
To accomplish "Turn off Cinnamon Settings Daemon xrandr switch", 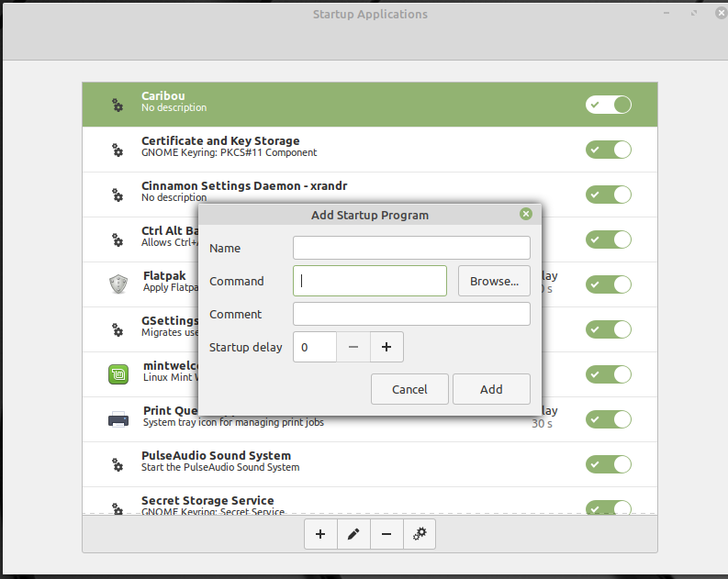I will pyautogui.click(x=609, y=195).
